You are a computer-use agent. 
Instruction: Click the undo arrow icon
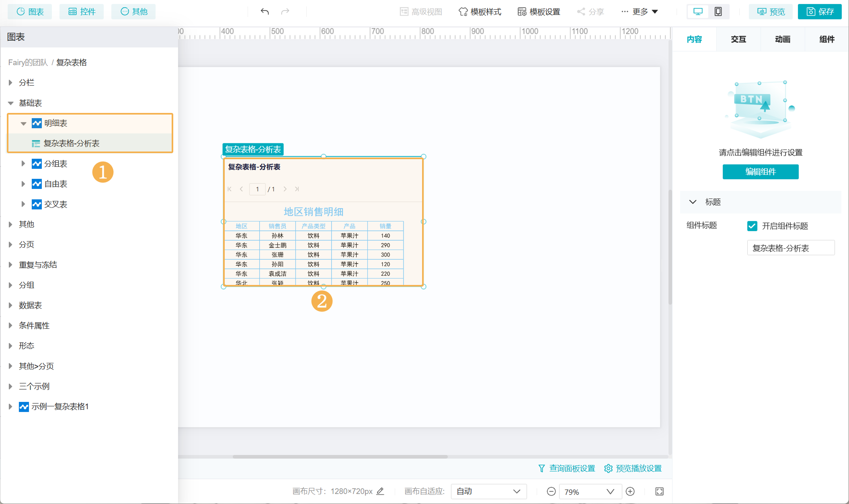(x=265, y=12)
